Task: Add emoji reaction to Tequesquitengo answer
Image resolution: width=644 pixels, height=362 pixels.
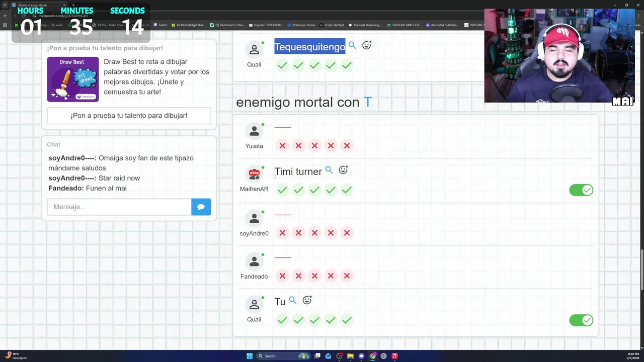Action: pyautogui.click(x=367, y=45)
